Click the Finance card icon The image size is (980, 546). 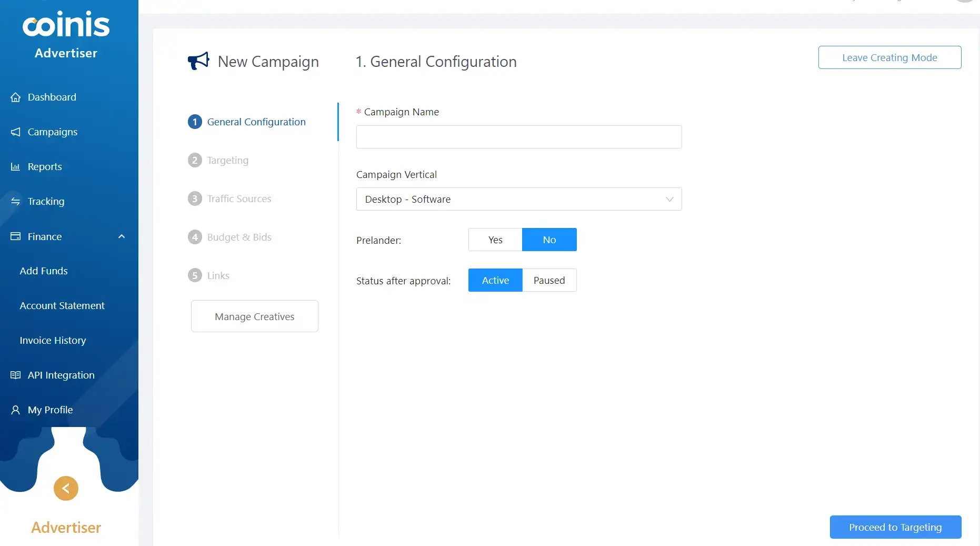point(16,236)
